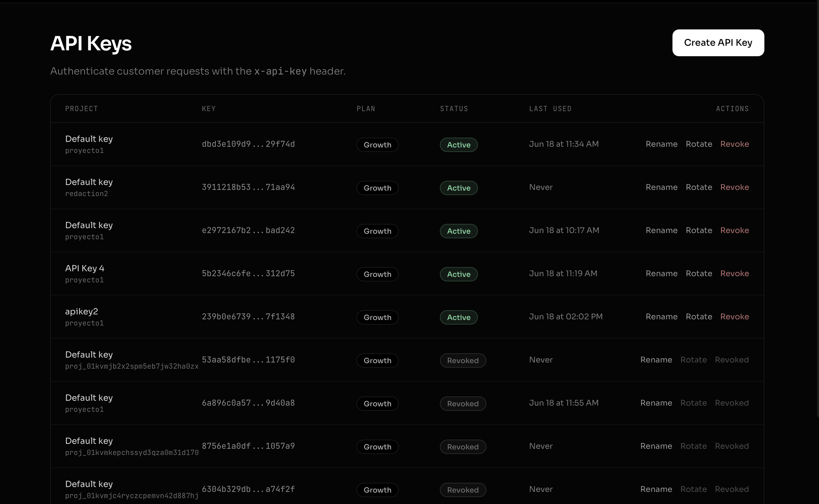
Task: Click project ID proj_01kvmkepchssyd3qza0m31d170
Action: click(x=132, y=453)
